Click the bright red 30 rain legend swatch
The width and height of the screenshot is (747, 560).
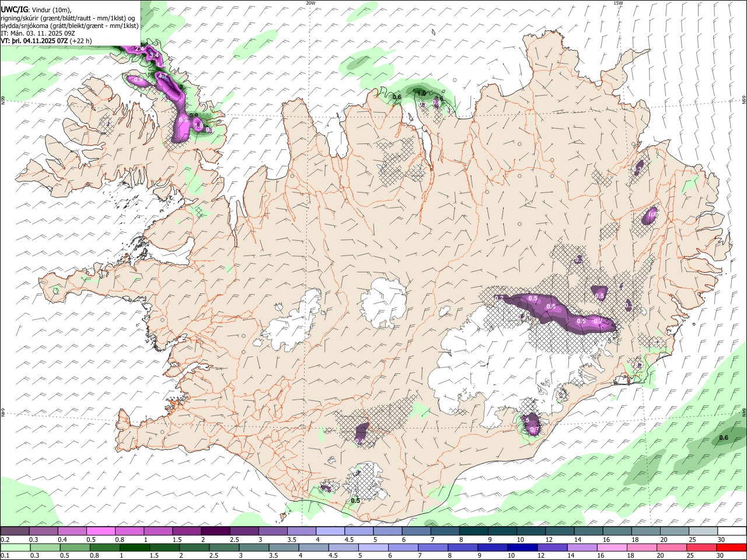click(x=731, y=547)
